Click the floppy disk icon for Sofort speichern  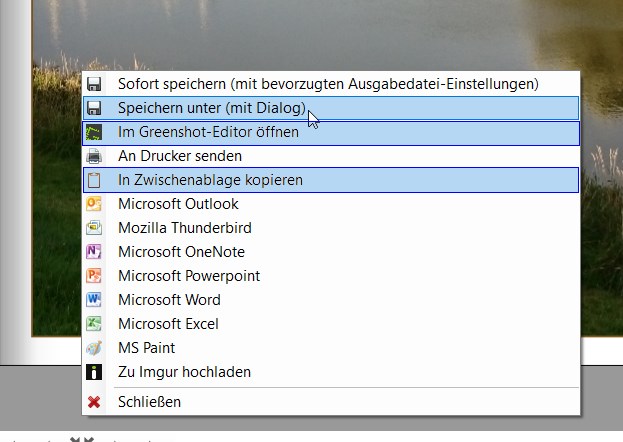coord(94,84)
